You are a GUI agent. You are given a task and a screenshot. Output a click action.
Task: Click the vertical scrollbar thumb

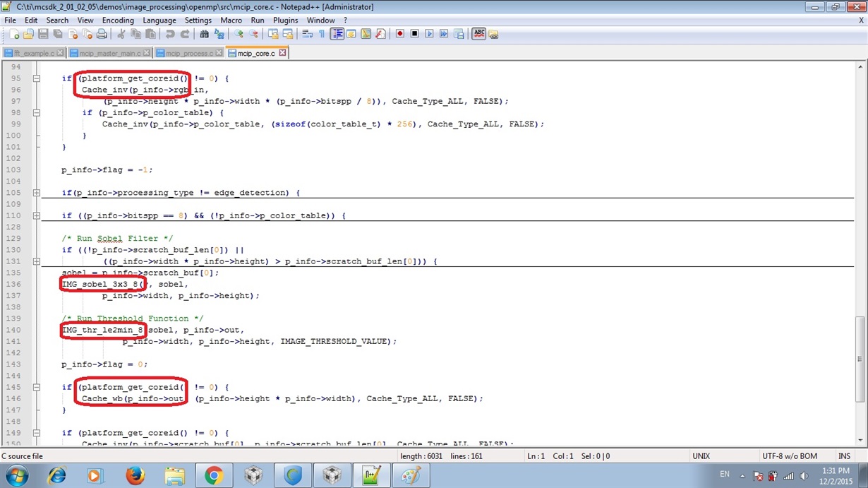[860, 360]
